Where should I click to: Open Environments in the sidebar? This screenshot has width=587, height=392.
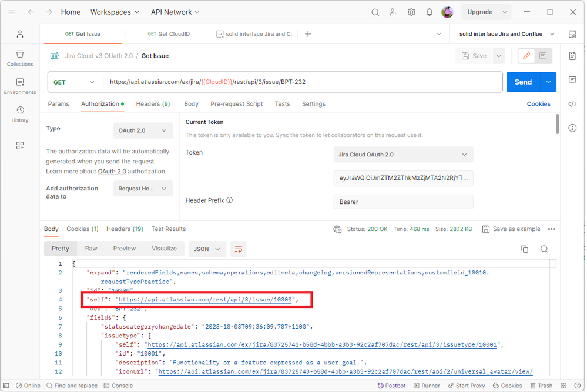(x=20, y=86)
